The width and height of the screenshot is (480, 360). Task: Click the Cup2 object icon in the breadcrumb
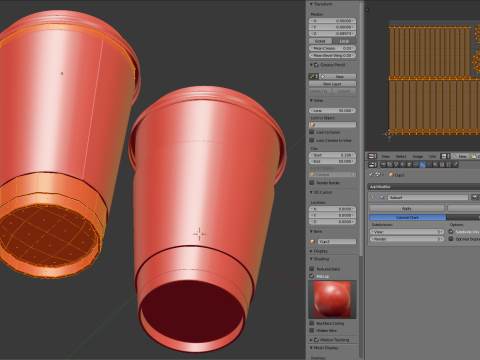point(391,175)
